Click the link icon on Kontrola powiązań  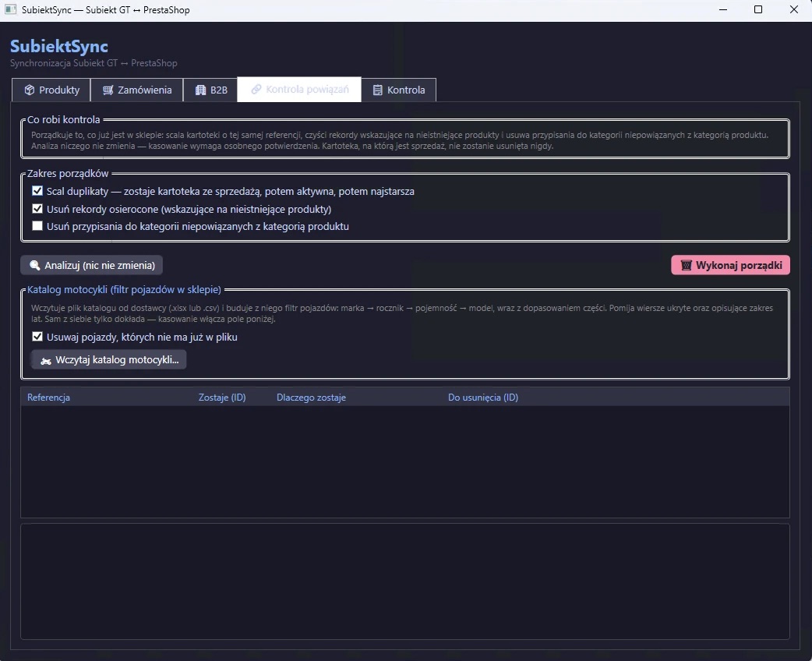pyautogui.click(x=256, y=90)
